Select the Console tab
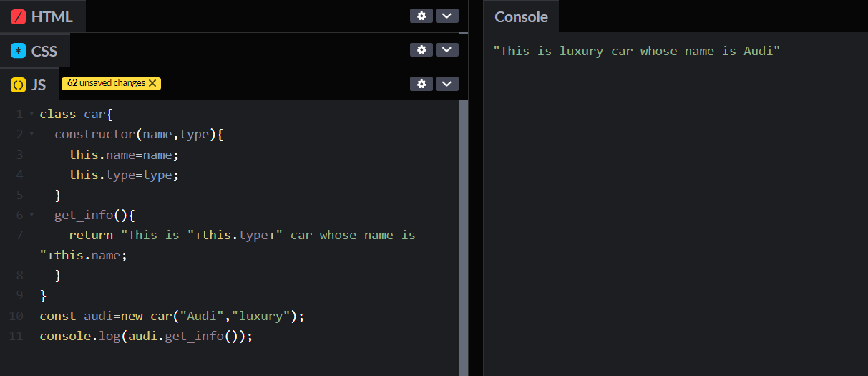Image resolution: width=868 pixels, height=376 pixels. point(521,17)
